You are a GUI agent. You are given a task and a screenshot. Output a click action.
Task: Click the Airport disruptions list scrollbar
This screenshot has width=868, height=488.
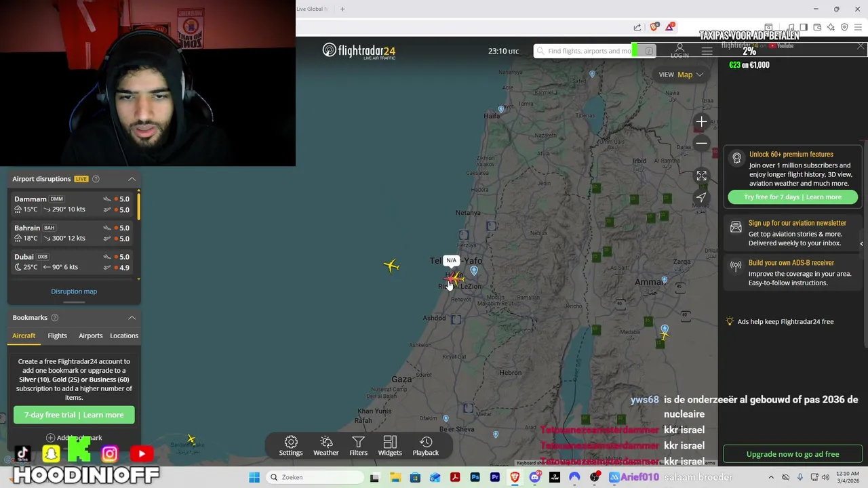(x=139, y=205)
